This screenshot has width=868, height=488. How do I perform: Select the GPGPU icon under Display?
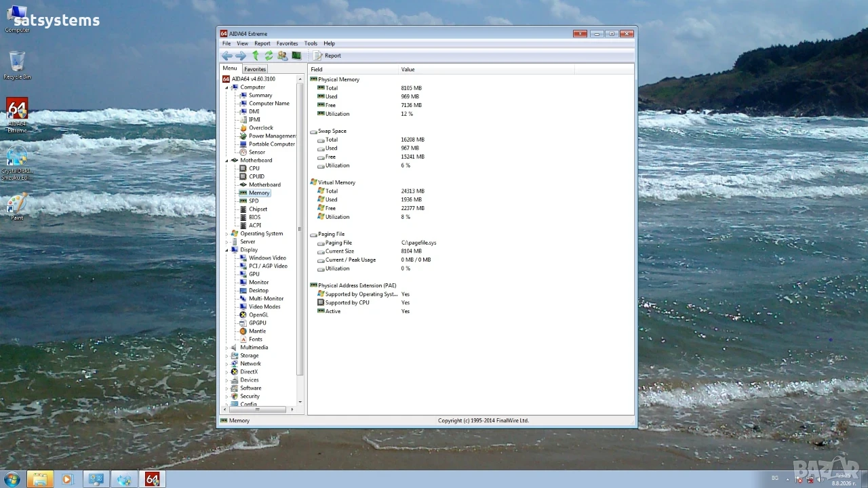tap(243, 323)
